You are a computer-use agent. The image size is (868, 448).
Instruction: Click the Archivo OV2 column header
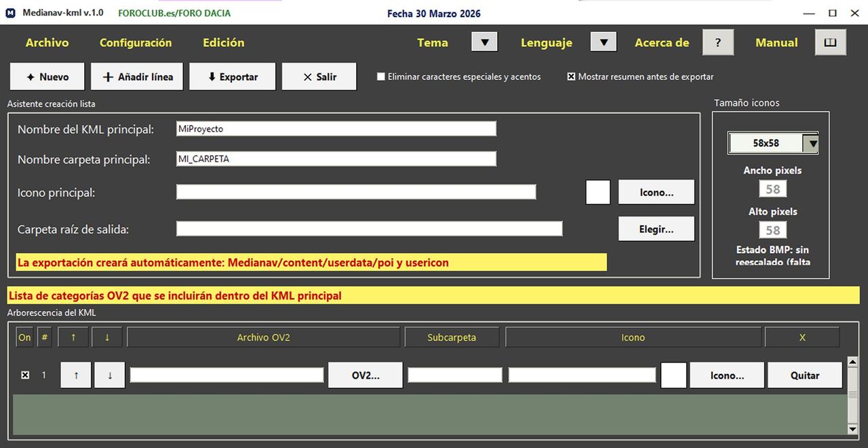(x=264, y=337)
